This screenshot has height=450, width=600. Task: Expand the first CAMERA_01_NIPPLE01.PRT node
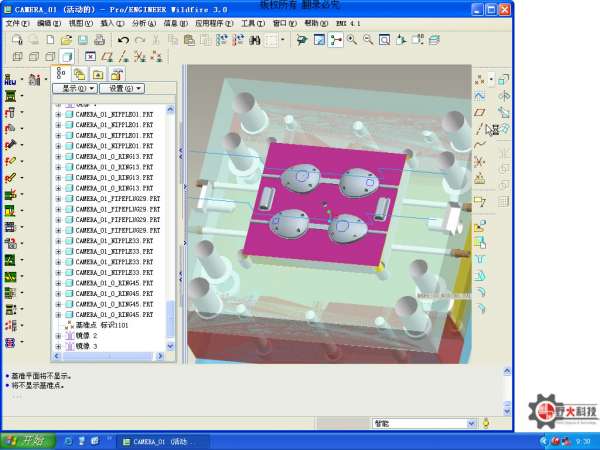[x=58, y=114]
